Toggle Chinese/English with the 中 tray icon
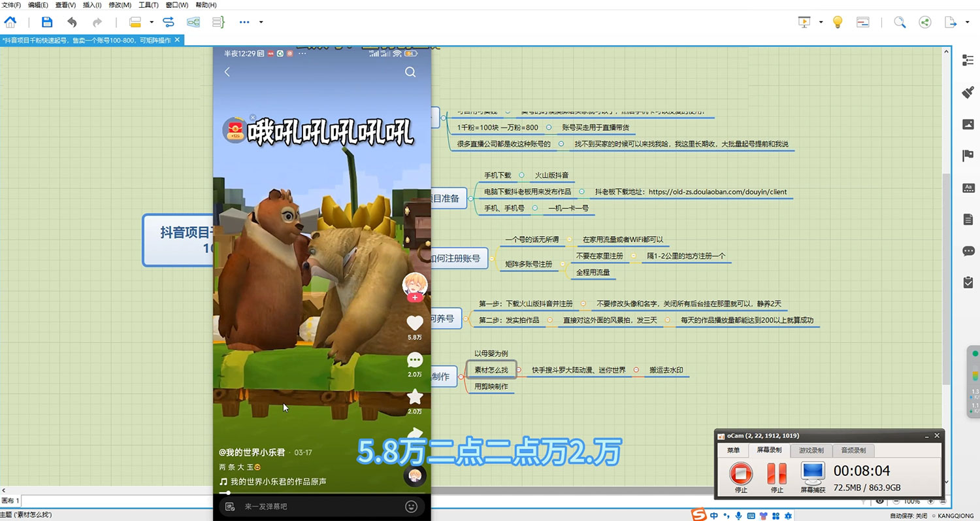980x521 pixels. (713, 516)
